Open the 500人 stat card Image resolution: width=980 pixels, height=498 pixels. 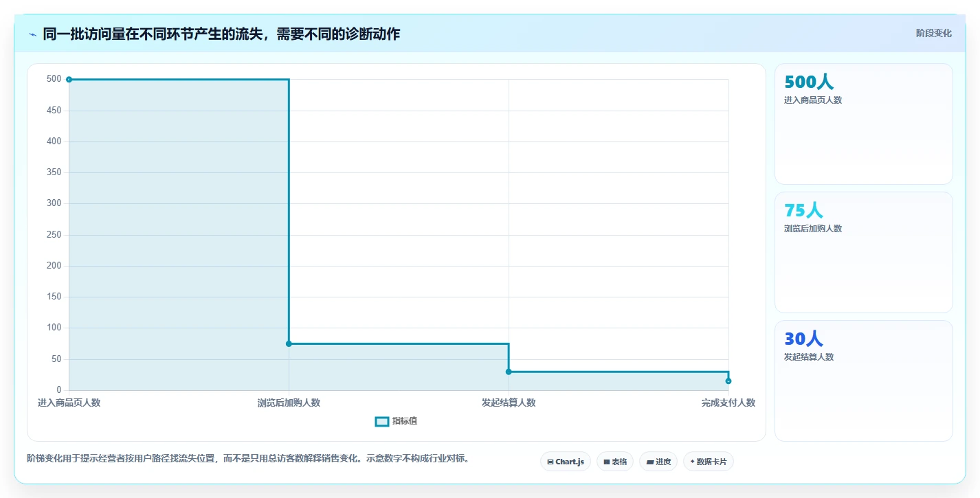863,124
